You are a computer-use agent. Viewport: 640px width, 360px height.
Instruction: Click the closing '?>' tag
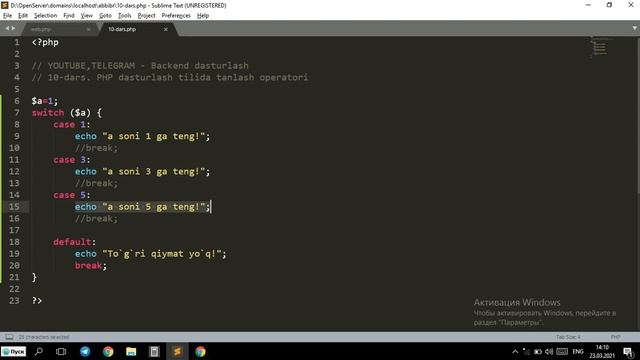coord(37,300)
